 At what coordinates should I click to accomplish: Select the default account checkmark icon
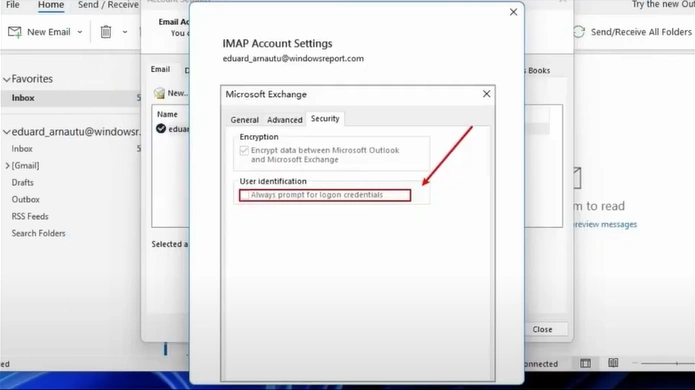tap(161, 129)
